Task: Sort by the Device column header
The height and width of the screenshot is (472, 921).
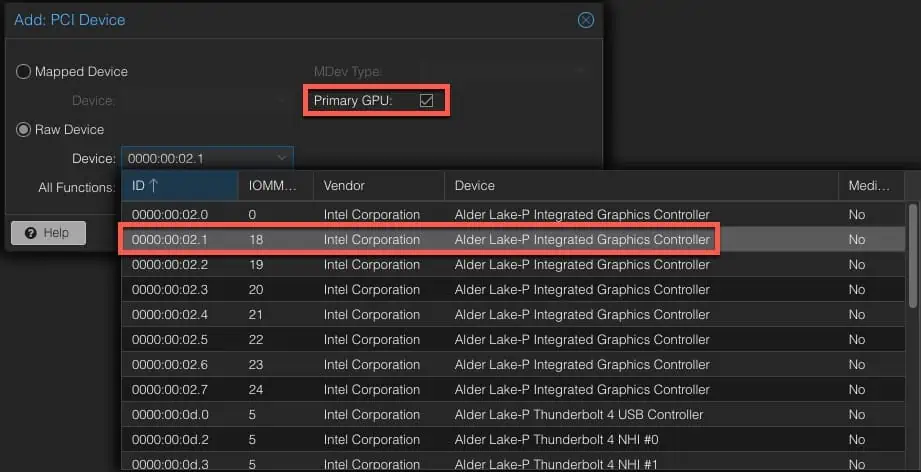Action: point(640,185)
